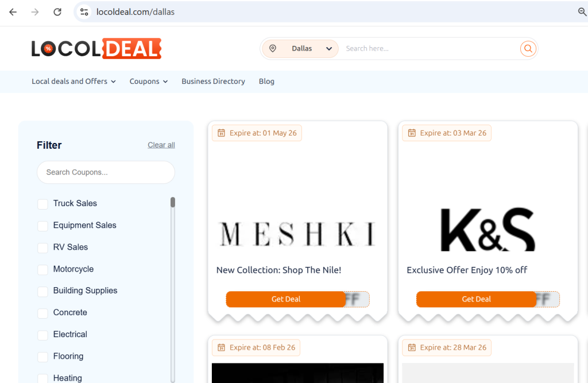This screenshot has width=588, height=383.
Task: Click Get Deal on the MESHKI offer
Action: pos(286,299)
